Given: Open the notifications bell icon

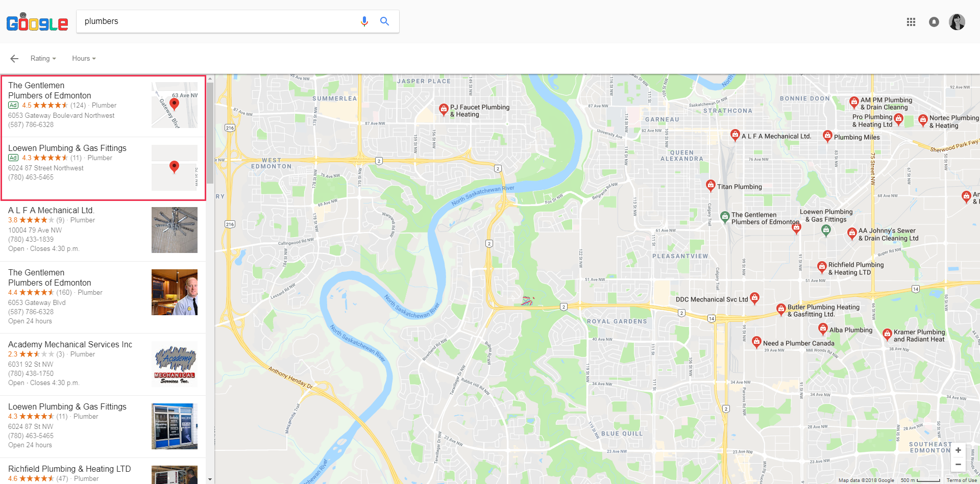Looking at the screenshot, I should pos(934,22).
